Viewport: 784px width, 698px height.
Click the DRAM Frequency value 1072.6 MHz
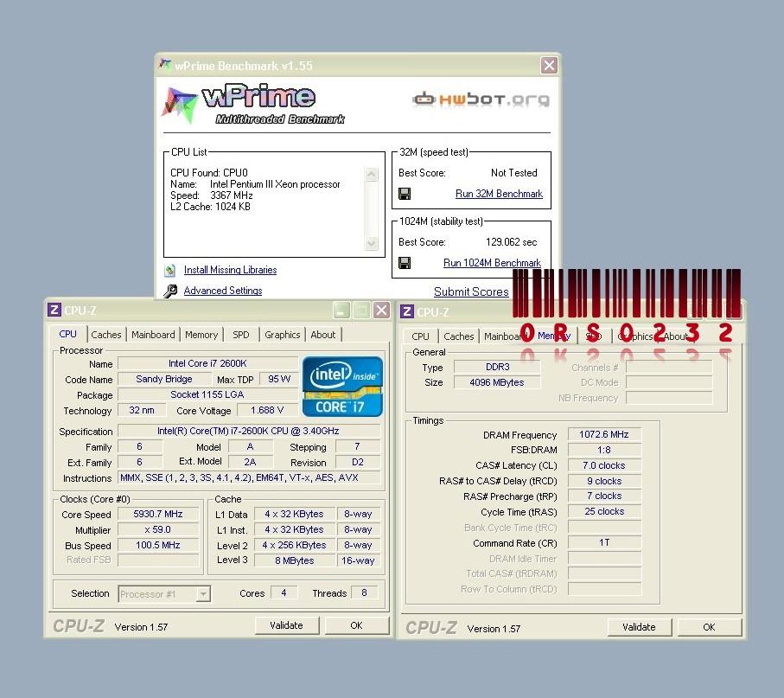click(604, 434)
